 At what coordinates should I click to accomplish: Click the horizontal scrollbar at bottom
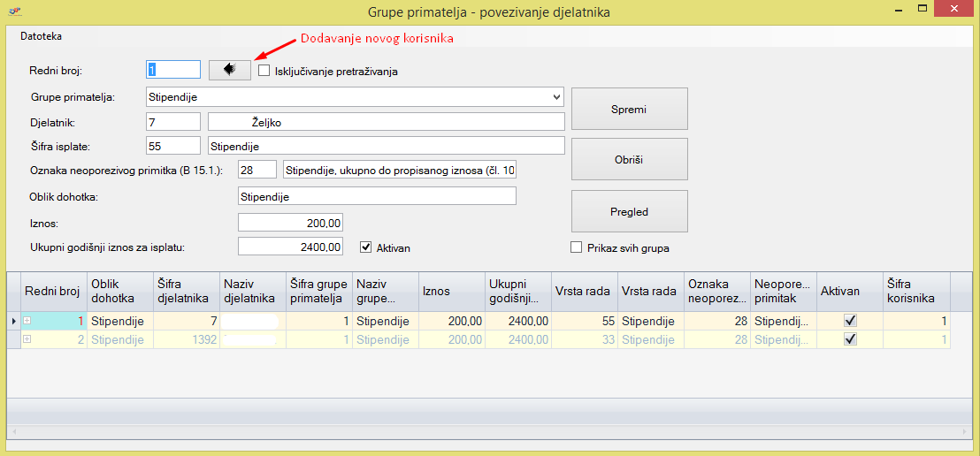[489, 433]
